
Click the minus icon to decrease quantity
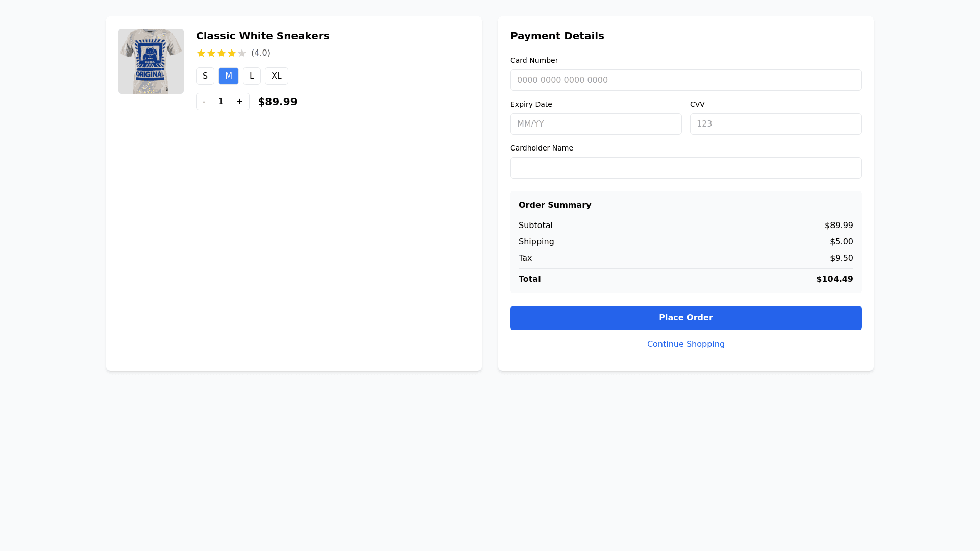click(204, 102)
